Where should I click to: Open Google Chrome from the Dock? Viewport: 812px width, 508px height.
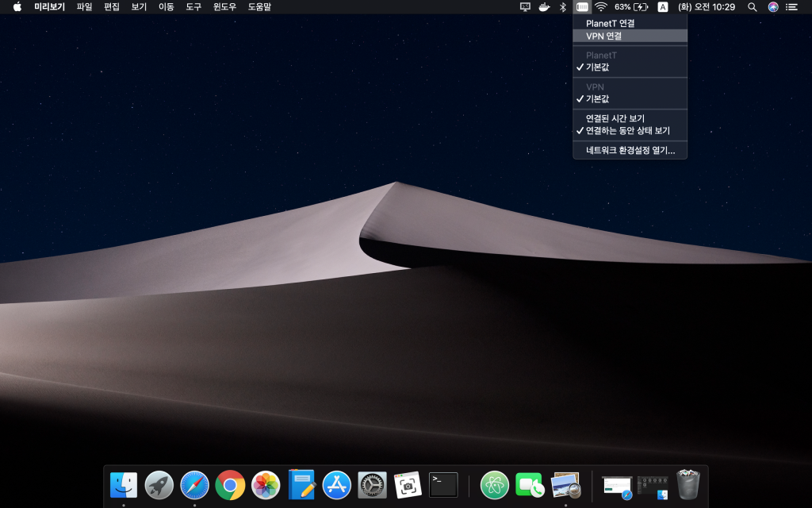coord(230,485)
